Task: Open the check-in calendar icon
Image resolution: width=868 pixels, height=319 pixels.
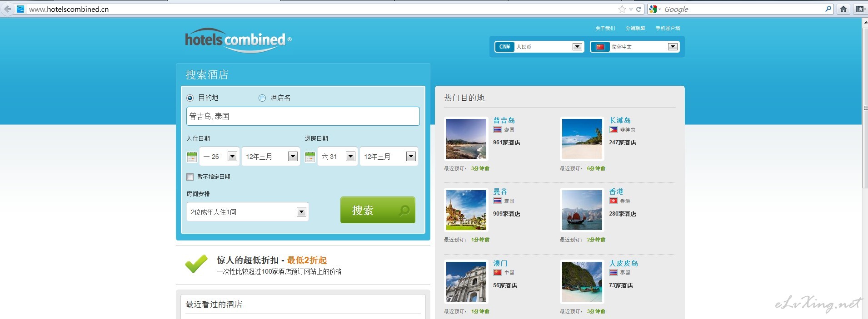Action: coord(192,157)
